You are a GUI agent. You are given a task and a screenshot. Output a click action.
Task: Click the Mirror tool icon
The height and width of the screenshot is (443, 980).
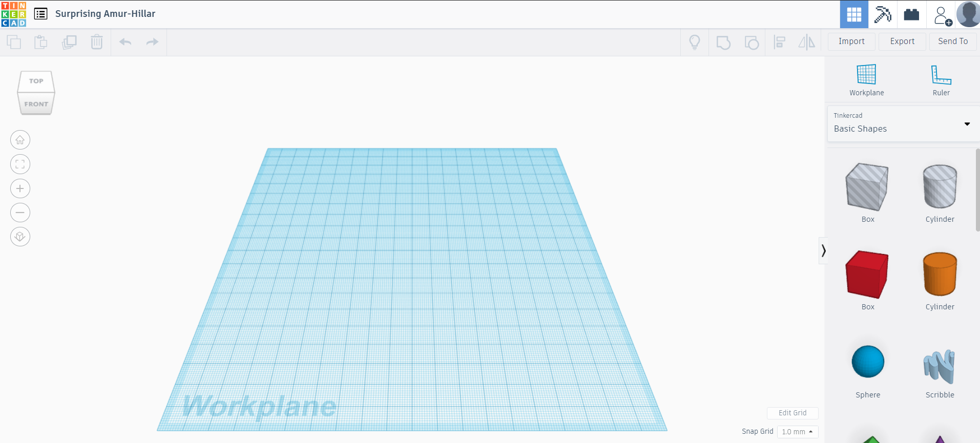point(807,42)
